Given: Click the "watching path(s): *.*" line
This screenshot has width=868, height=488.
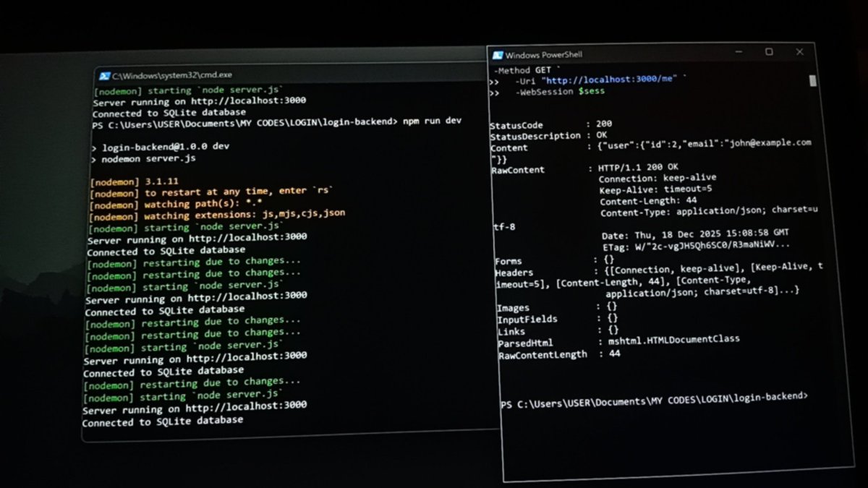Looking at the screenshot, I should 176,204.
